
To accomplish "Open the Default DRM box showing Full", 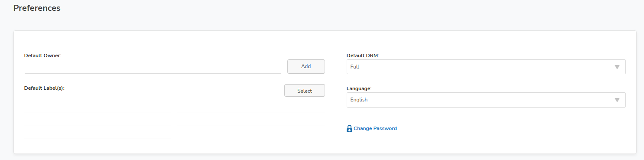I will [x=486, y=67].
